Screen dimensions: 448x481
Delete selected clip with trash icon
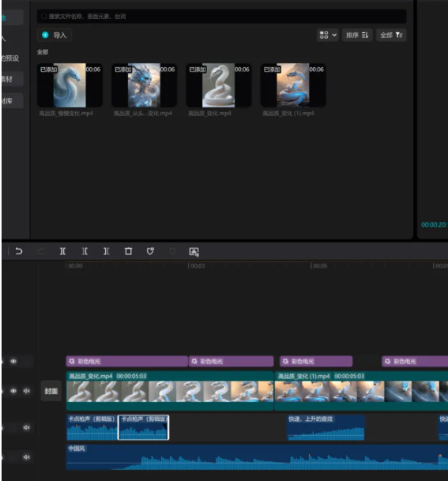point(128,251)
